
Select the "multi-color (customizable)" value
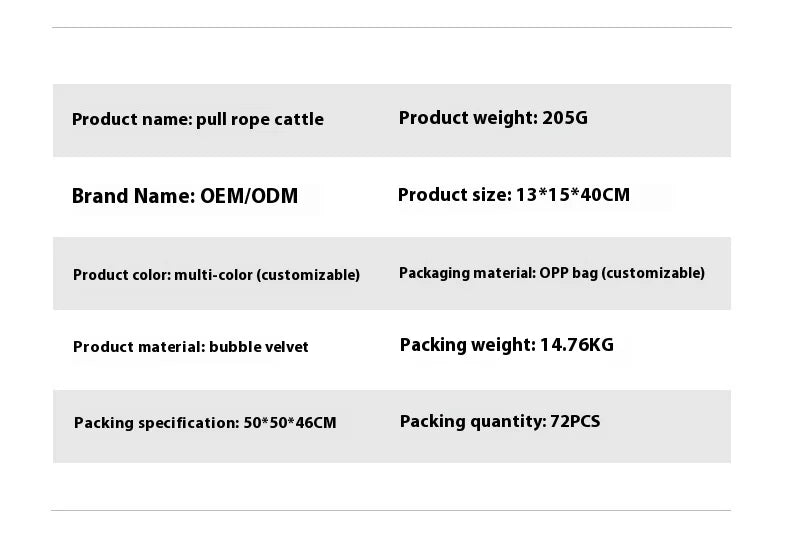point(267,275)
